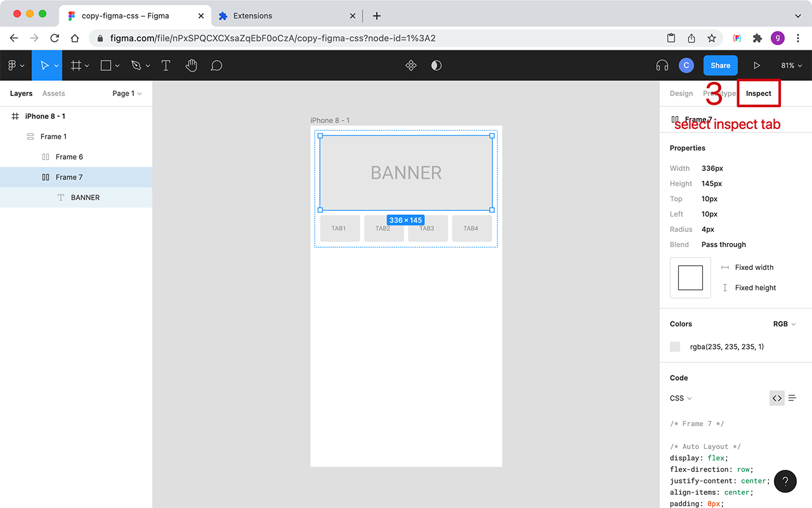
Task: Select the Text tool
Action: click(166, 65)
